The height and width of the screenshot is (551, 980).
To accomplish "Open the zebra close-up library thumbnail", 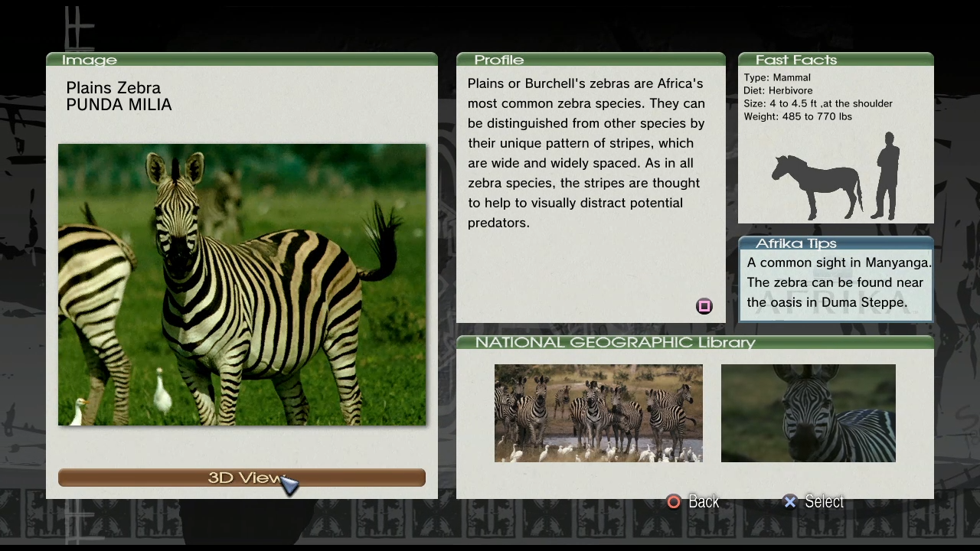I will [x=808, y=413].
